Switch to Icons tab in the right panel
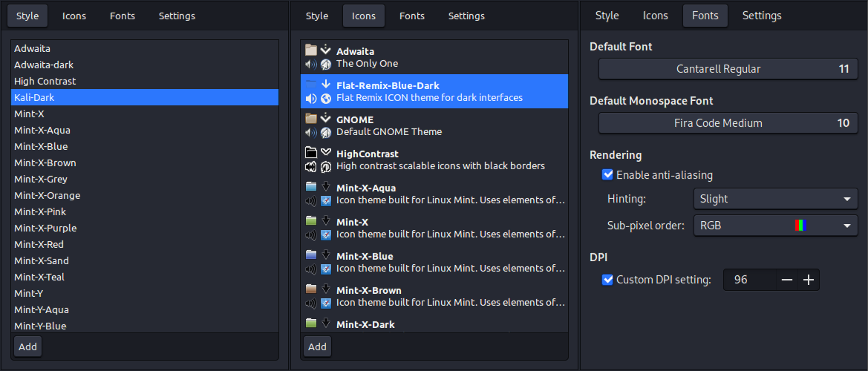The width and height of the screenshot is (868, 371). tap(656, 16)
